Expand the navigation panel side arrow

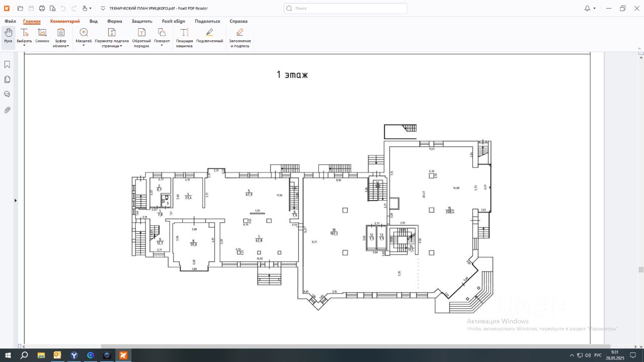(x=16, y=201)
